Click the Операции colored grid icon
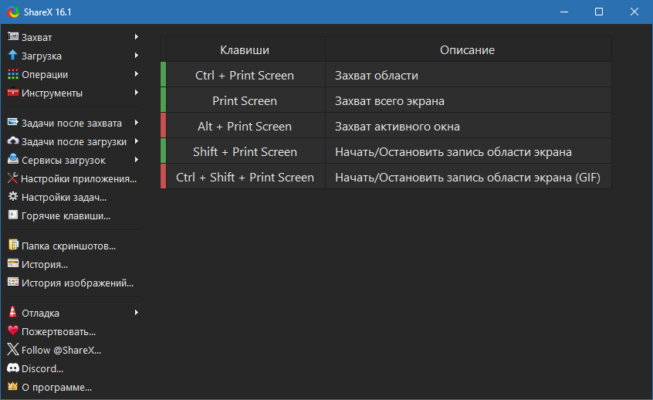The height and width of the screenshot is (400, 653). point(13,74)
